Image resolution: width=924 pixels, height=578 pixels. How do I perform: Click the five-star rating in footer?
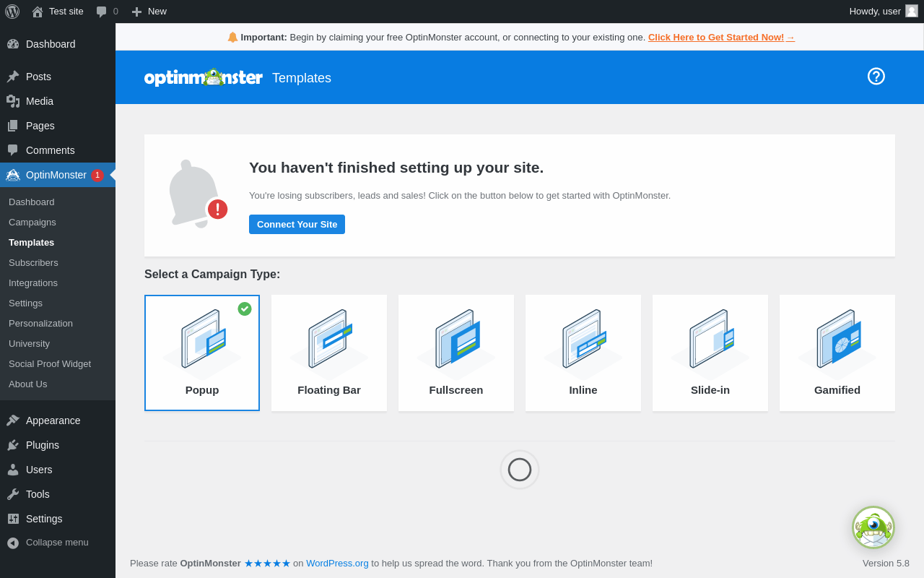click(267, 564)
